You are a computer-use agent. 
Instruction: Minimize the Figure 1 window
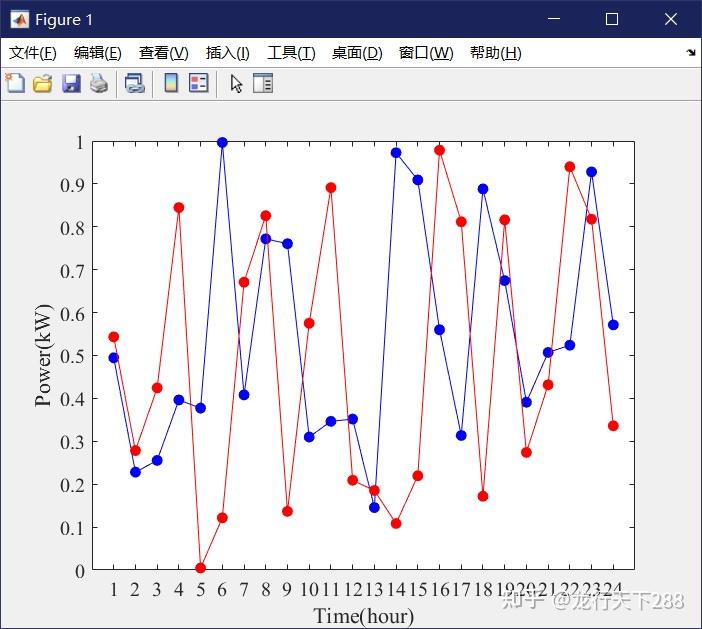(554, 19)
